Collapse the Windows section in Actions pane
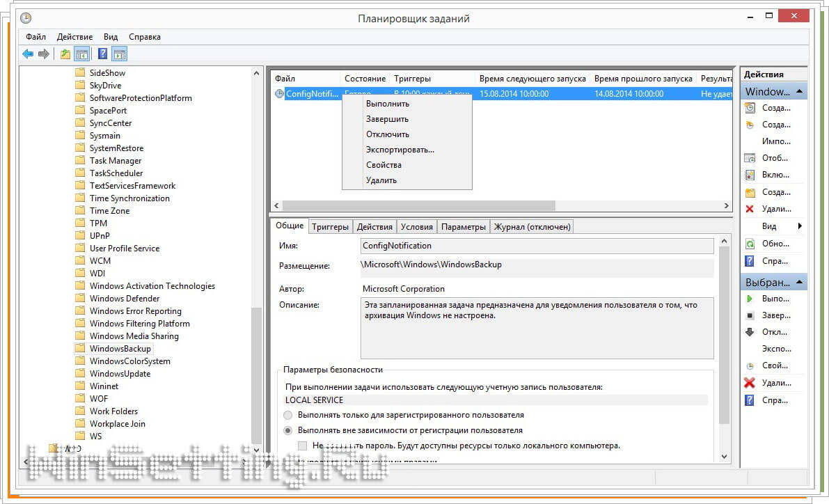Image resolution: width=829 pixels, height=504 pixels. tap(800, 91)
